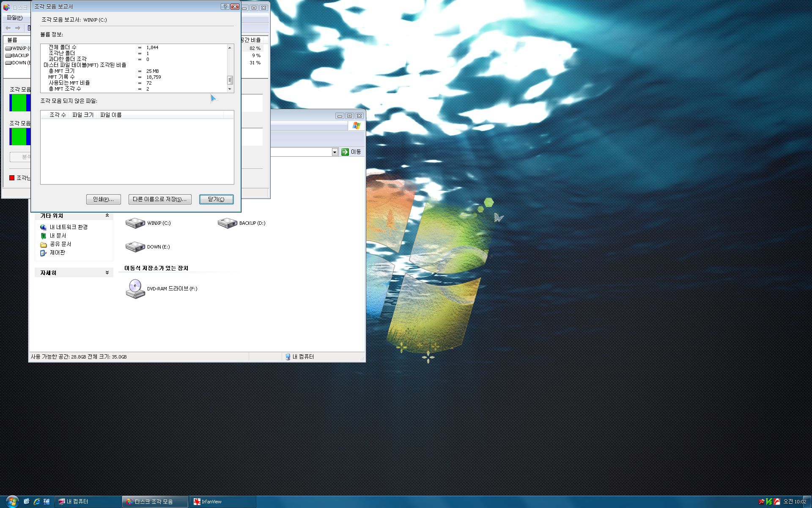Click 1,844 total folder count value
The width and height of the screenshot is (812, 508).
coord(152,47)
